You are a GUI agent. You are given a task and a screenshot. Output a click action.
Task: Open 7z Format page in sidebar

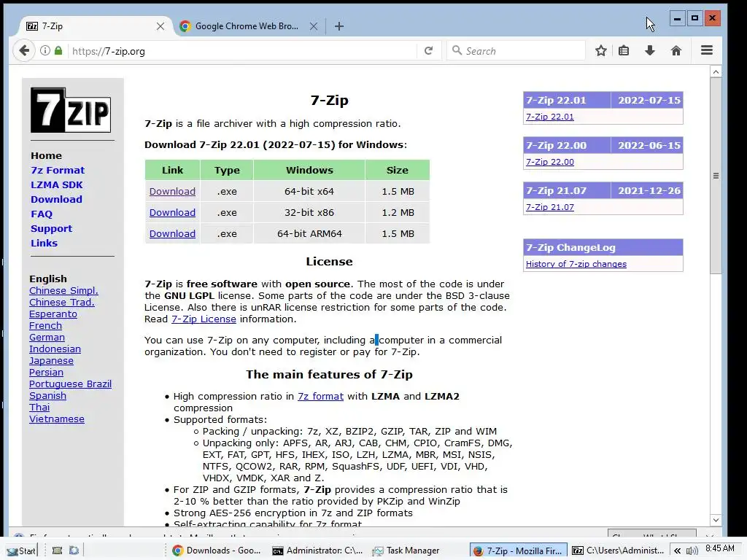[x=58, y=170]
